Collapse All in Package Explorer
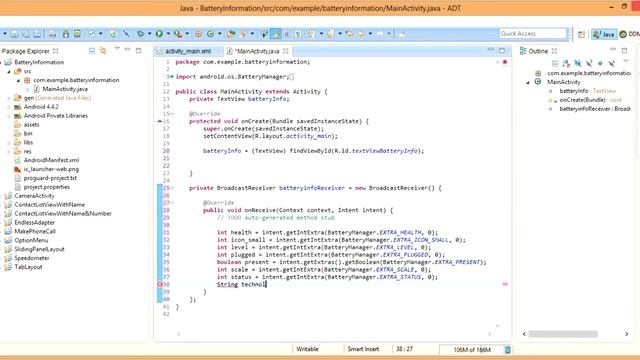Screen dimensions: 640x360 (92, 51)
